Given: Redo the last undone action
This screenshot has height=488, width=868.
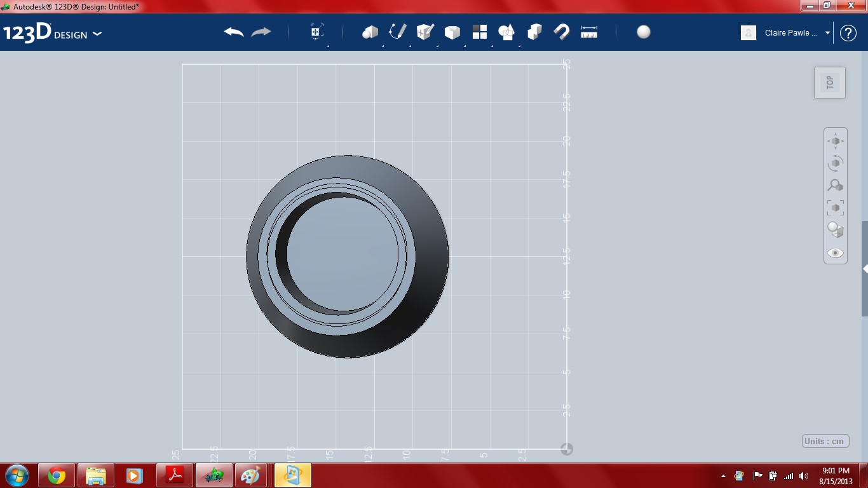Looking at the screenshot, I should 261,32.
